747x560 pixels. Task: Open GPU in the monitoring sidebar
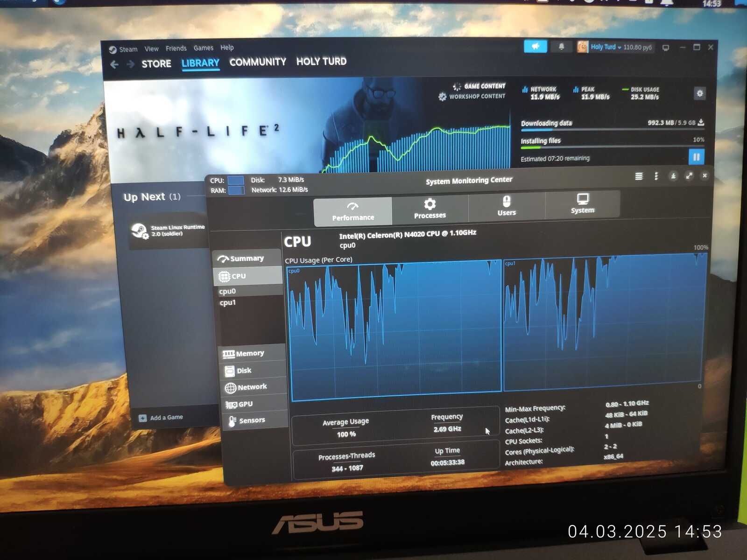click(255, 404)
